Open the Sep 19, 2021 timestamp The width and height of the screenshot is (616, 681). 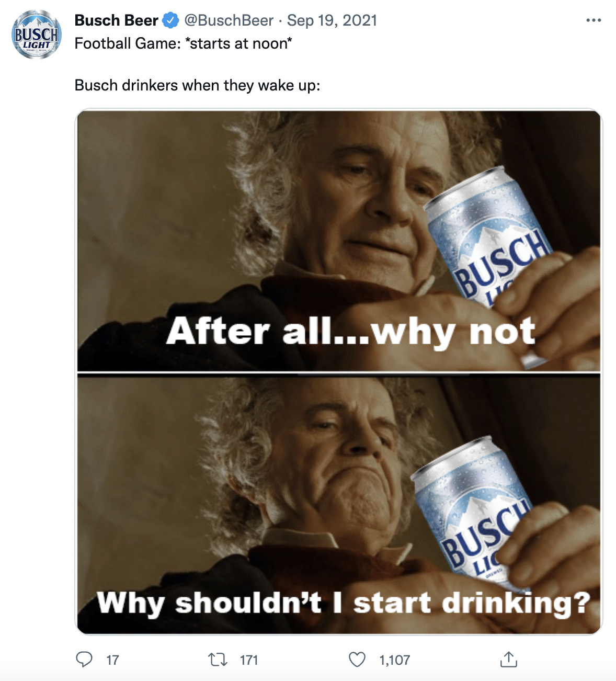coord(332,20)
